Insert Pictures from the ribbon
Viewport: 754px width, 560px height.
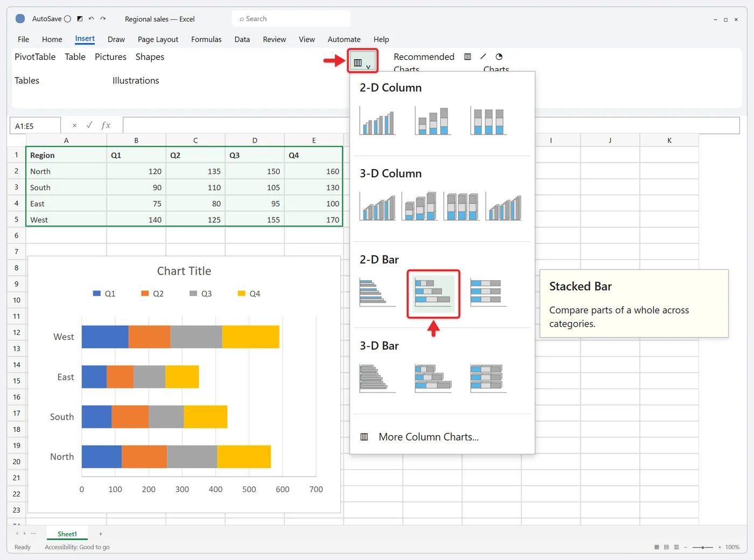(x=110, y=57)
